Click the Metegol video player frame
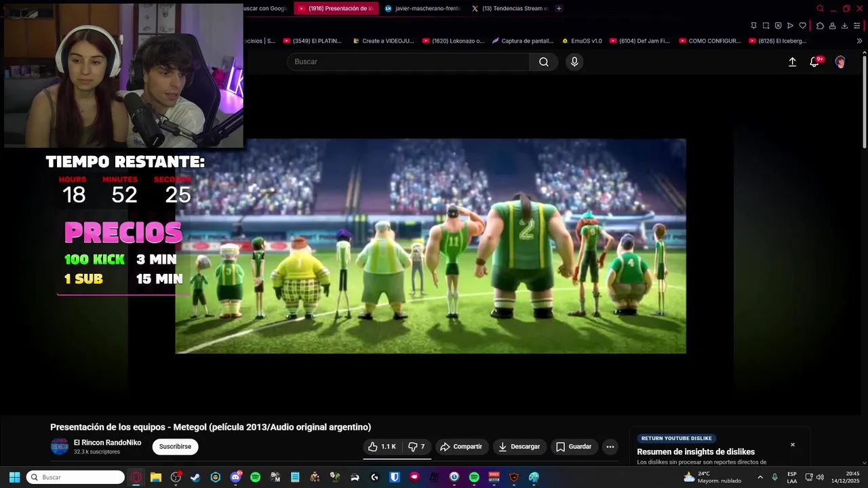The width and height of the screenshot is (868, 488). [x=431, y=246]
